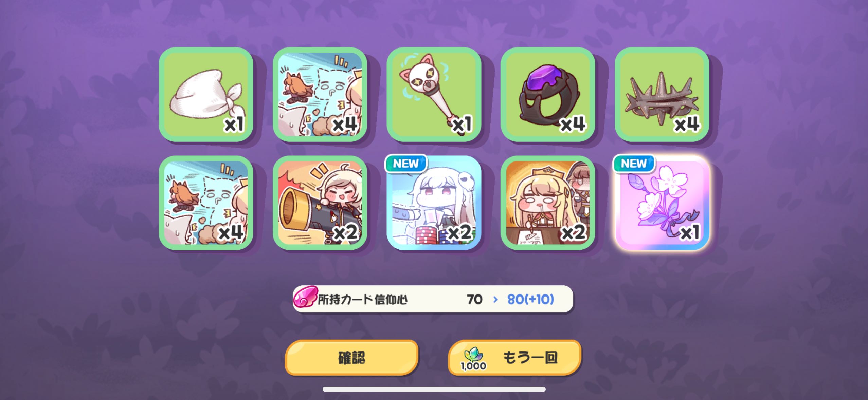
Task: Tap the NEW badge on bouquet item
Action: 634,164
